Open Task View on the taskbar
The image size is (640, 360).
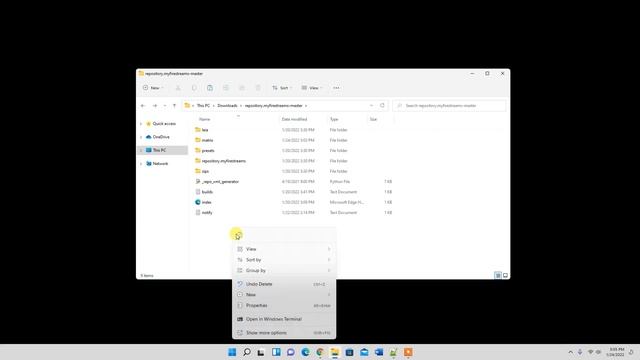(261, 352)
